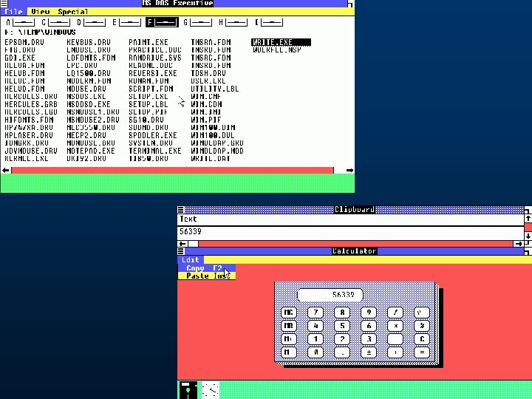532x399 pixels.
Task: Click calculator M+ memory add key
Action: (289, 339)
